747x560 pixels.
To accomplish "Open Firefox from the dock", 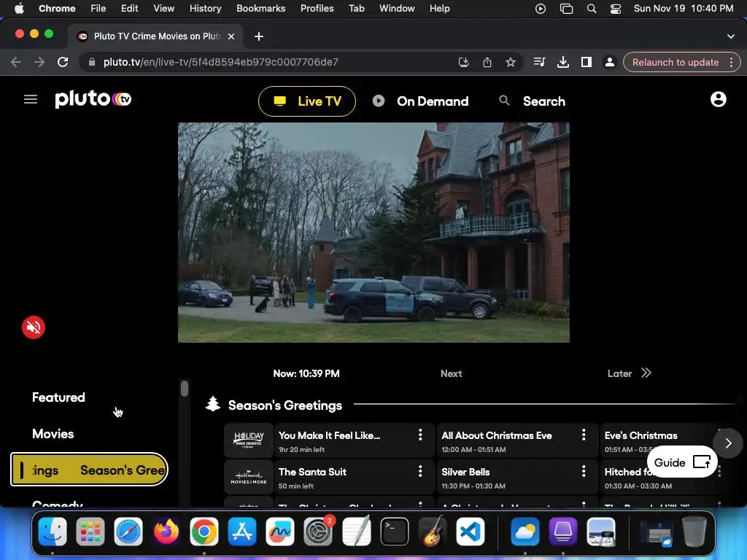I will click(x=166, y=531).
